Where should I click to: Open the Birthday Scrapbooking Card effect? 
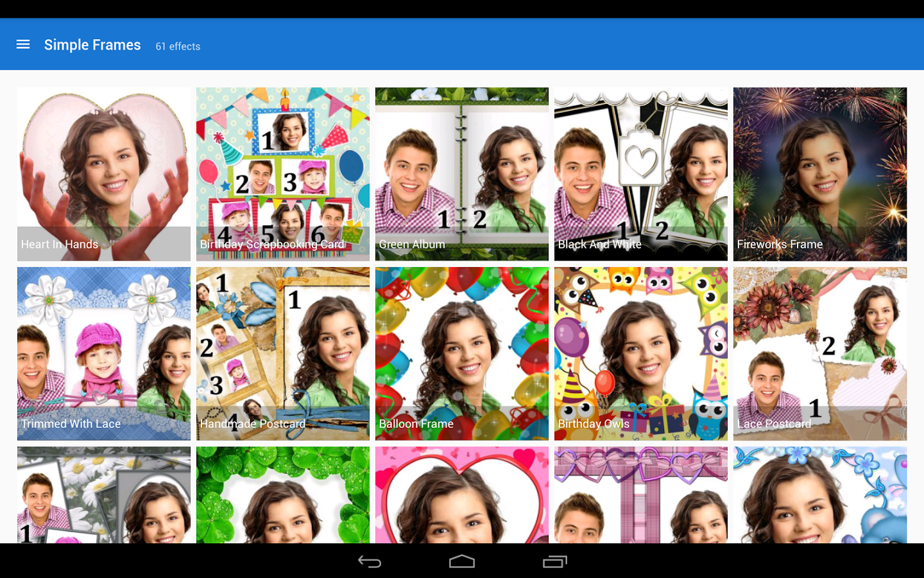(282, 173)
